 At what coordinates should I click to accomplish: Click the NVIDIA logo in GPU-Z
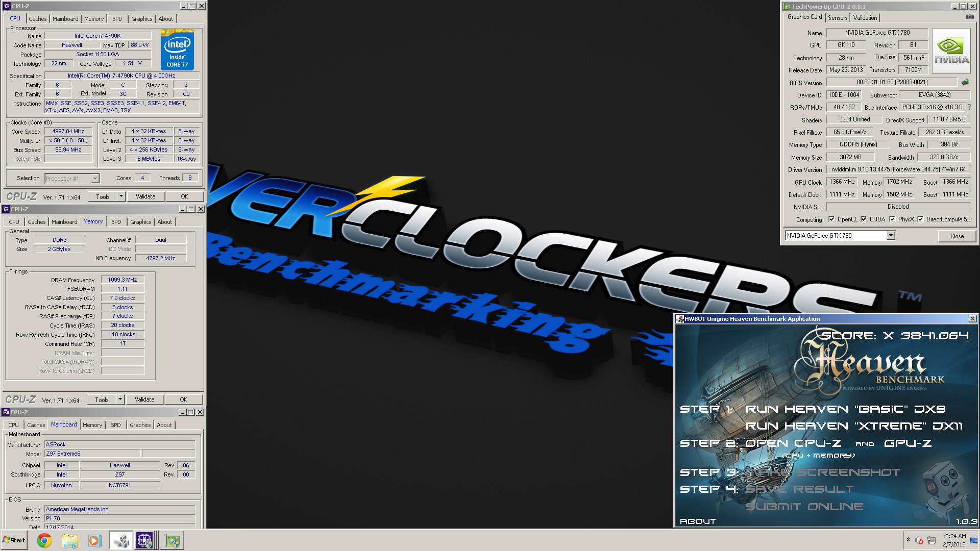coord(951,51)
